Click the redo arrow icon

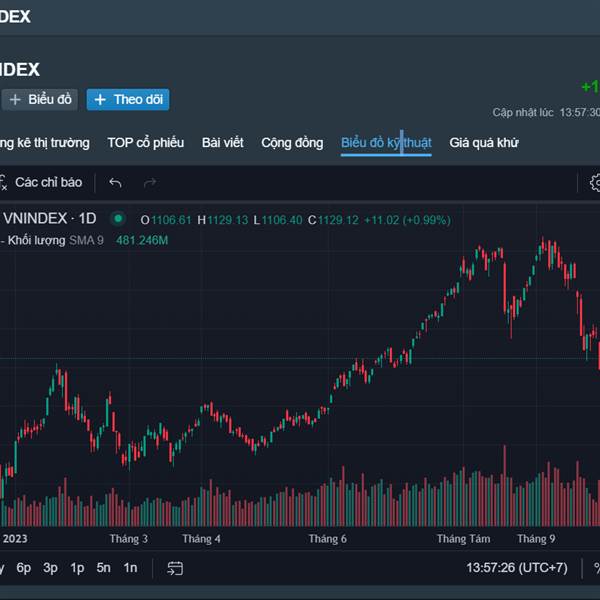pyautogui.click(x=150, y=183)
